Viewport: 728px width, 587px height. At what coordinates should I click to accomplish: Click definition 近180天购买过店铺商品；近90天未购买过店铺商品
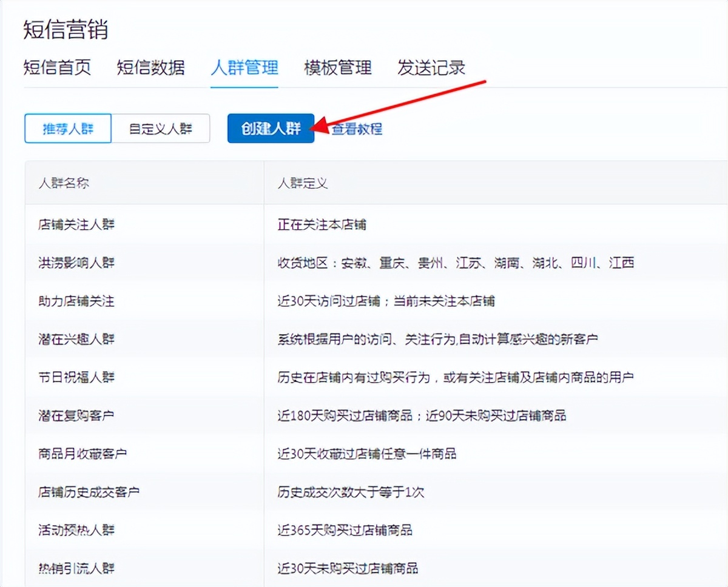click(422, 415)
